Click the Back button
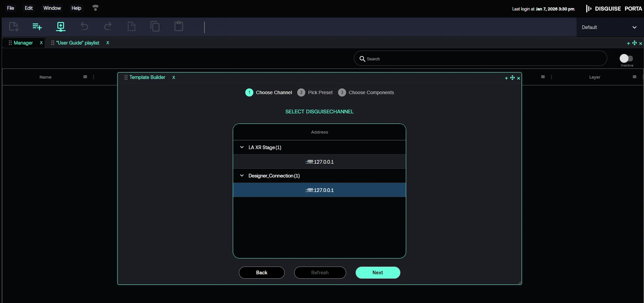 tap(261, 273)
